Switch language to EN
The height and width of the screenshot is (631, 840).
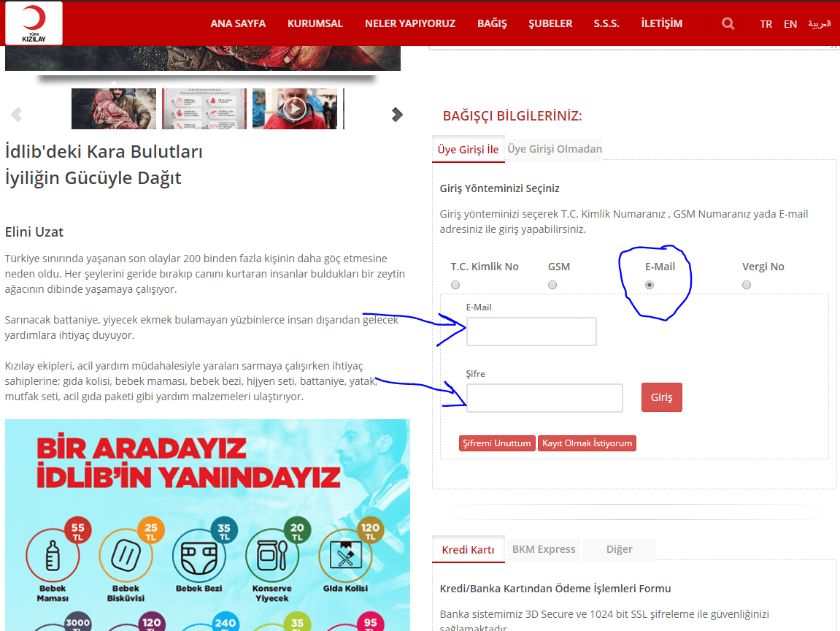(x=790, y=24)
